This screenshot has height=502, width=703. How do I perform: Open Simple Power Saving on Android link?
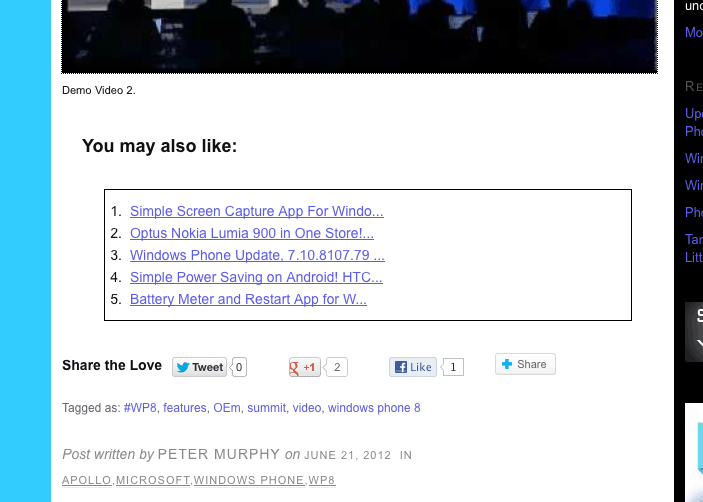pos(256,277)
